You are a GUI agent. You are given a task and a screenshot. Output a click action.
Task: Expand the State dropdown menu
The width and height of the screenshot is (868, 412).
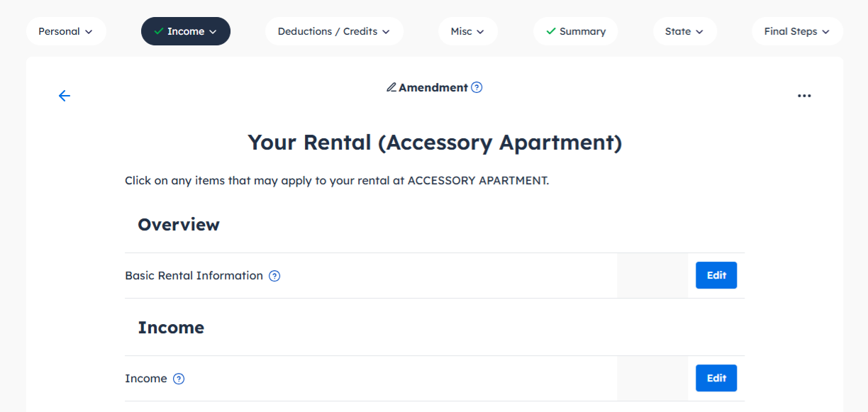[x=684, y=31]
